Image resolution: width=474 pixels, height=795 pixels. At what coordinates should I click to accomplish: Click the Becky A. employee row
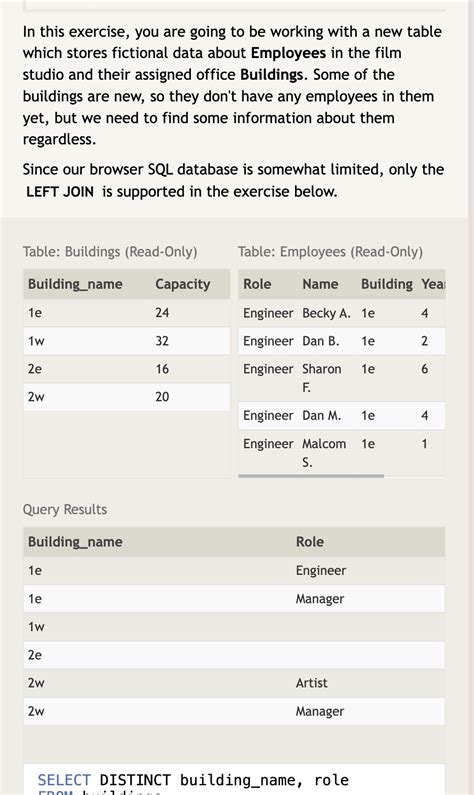pyautogui.click(x=342, y=313)
